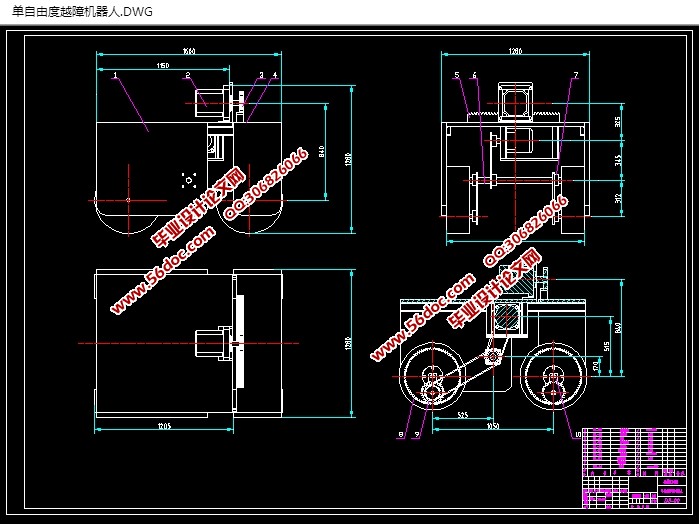Select the 525 dimension text
699x524 pixels.
[x=463, y=413]
